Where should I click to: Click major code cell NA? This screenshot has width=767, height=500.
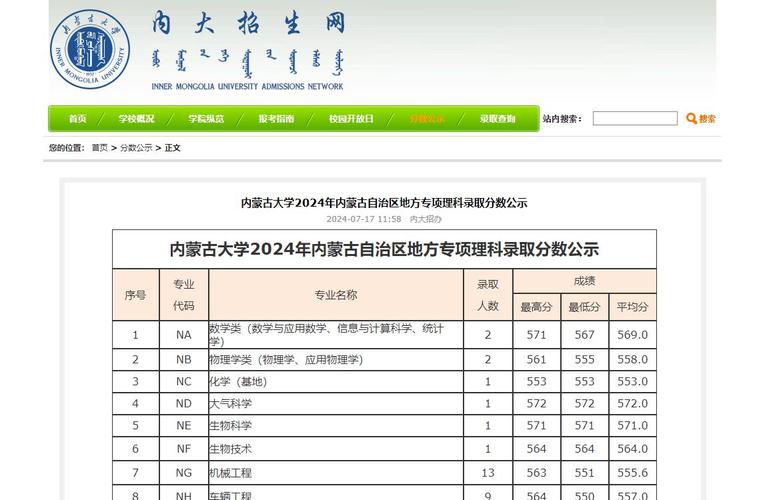[x=184, y=335]
